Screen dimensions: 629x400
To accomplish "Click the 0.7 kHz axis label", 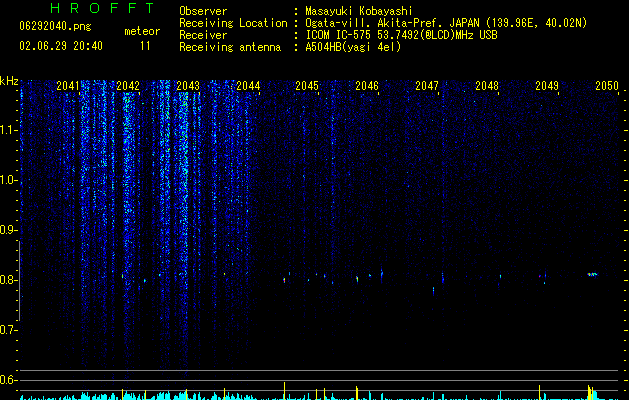I will coord(8,330).
